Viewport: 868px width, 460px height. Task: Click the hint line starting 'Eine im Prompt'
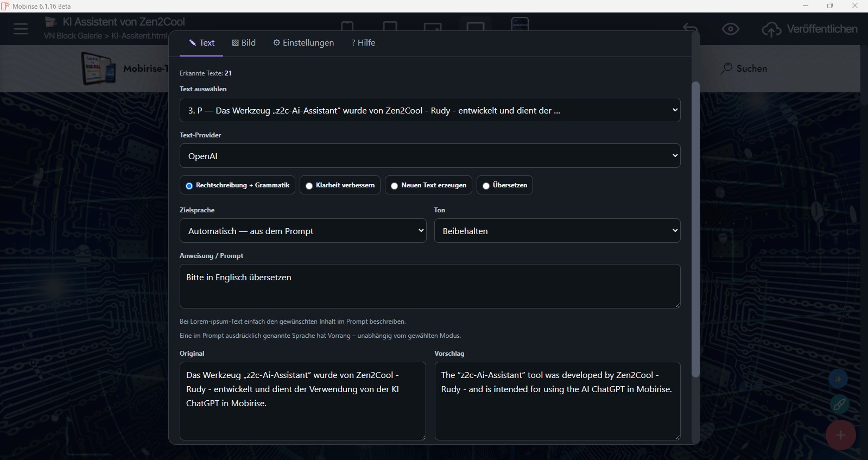click(x=320, y=336)
